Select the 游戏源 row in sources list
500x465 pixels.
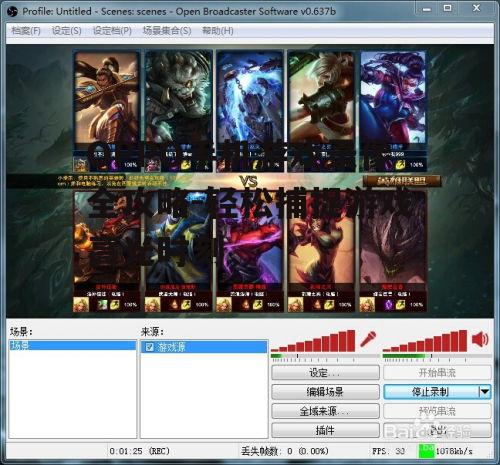pos(204,347)
